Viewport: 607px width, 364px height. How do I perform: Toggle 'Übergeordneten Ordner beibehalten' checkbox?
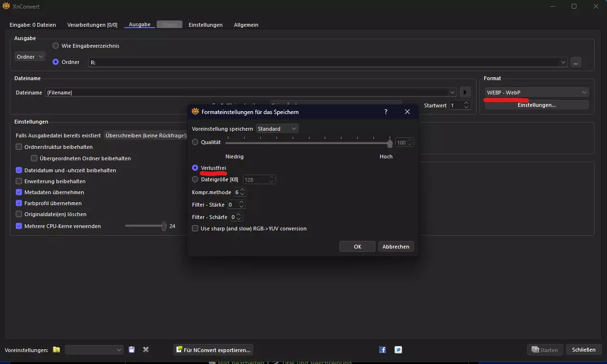click(34, 158)
